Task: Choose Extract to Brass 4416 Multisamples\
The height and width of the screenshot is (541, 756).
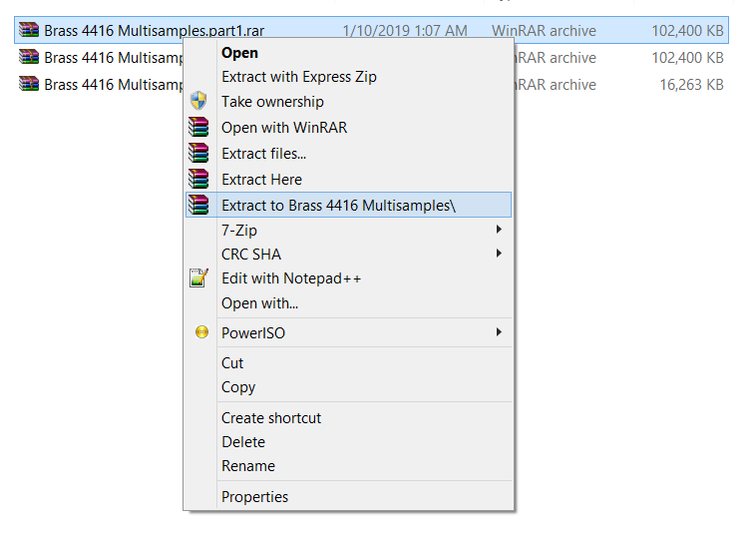Action: [x=349, y=205]
